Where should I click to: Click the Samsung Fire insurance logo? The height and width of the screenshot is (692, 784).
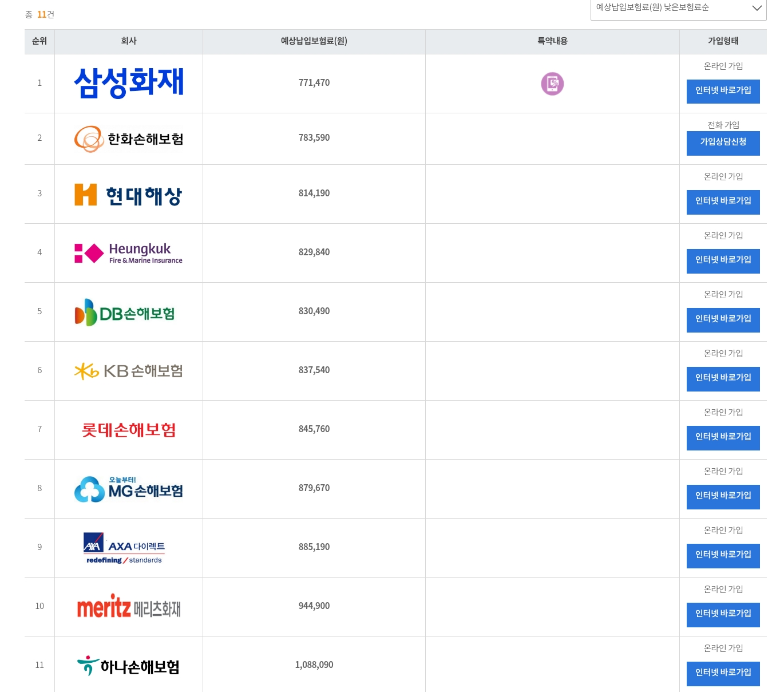tap(129, 83)
